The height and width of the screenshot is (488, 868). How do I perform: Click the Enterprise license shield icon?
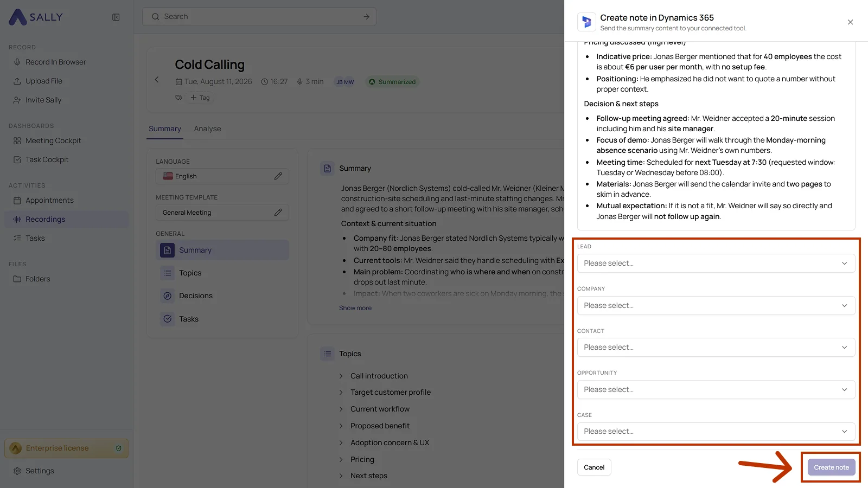119,448
